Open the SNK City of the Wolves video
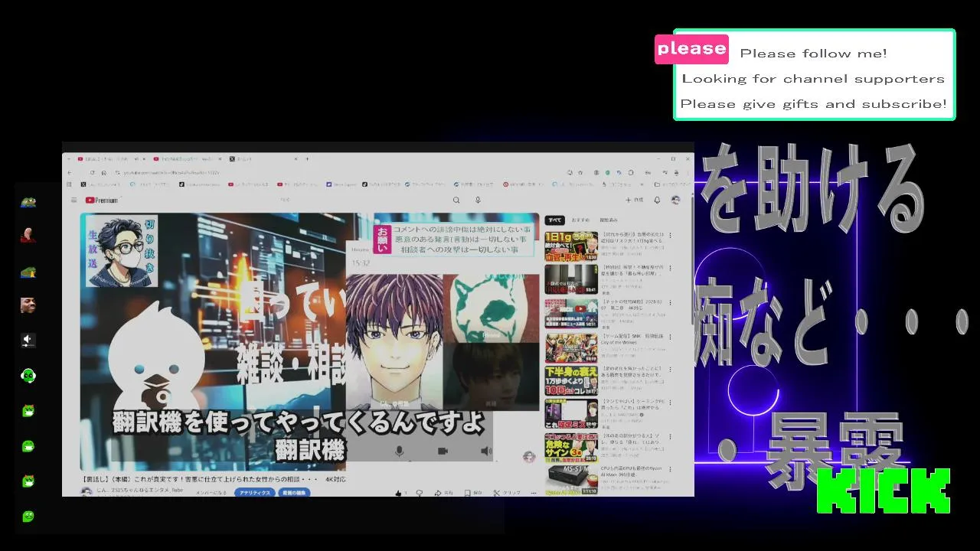This screenshot has height=551, width=980. pos(571,347)
